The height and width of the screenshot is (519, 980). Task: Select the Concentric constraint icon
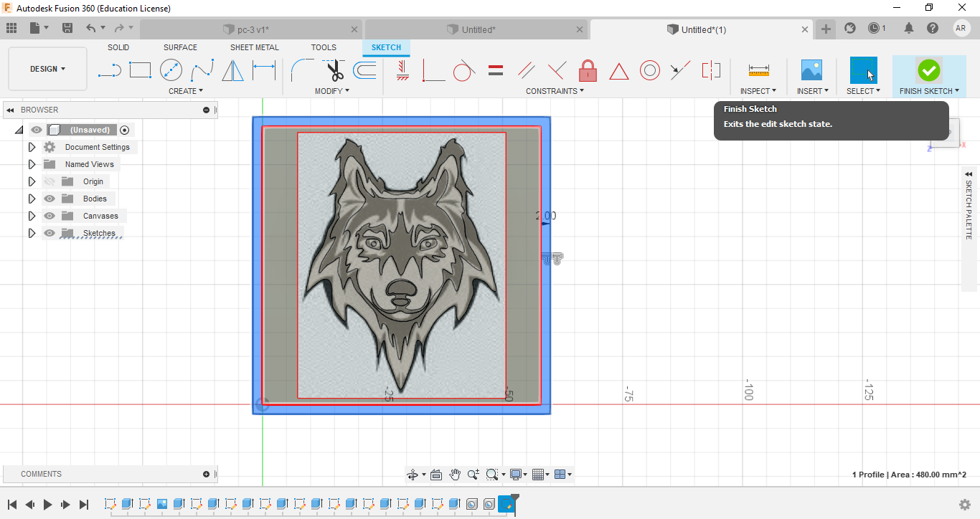[650, 70]
